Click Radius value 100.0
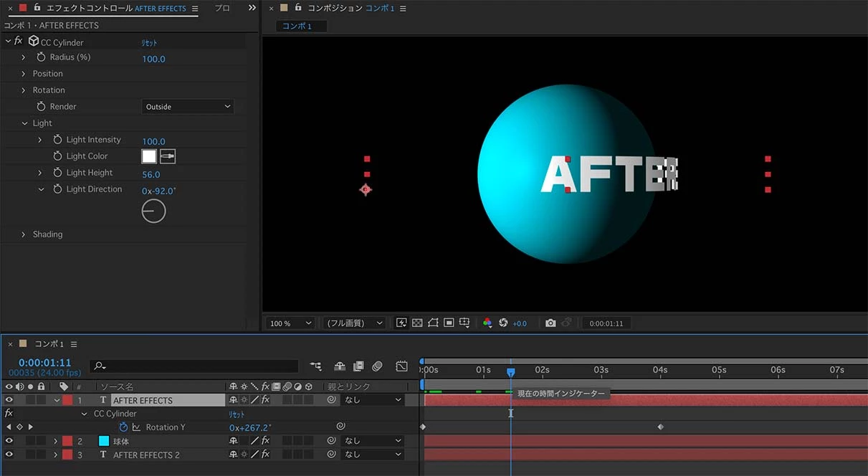 (x=153, y=59)
